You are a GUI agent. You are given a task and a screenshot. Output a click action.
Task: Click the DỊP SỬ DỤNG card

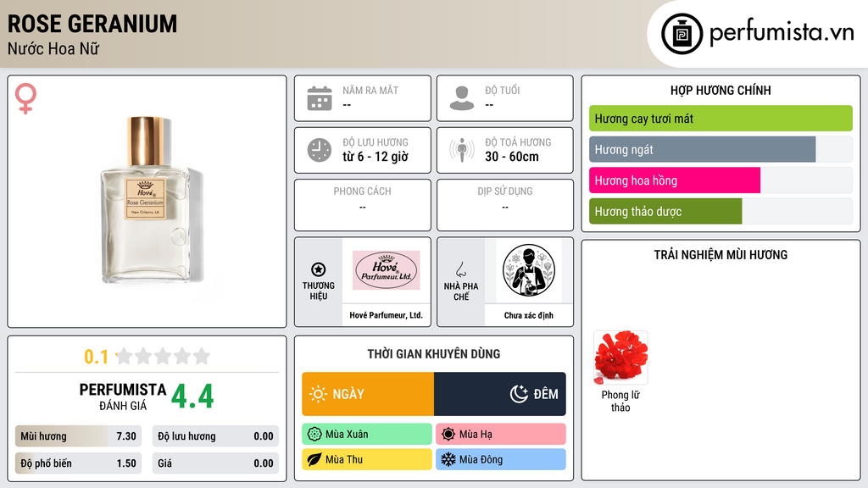[505, 205]
